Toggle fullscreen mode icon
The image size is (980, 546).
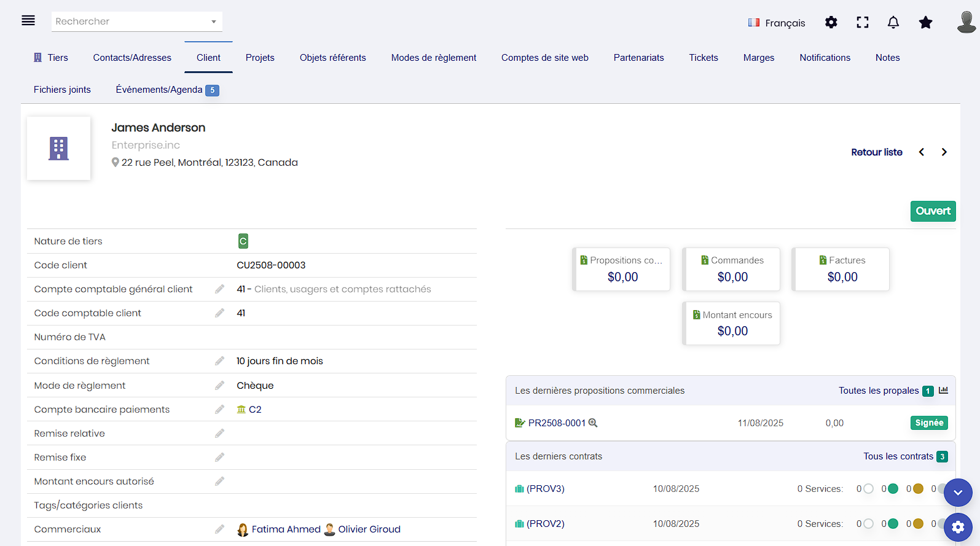(x=862, y=23)
